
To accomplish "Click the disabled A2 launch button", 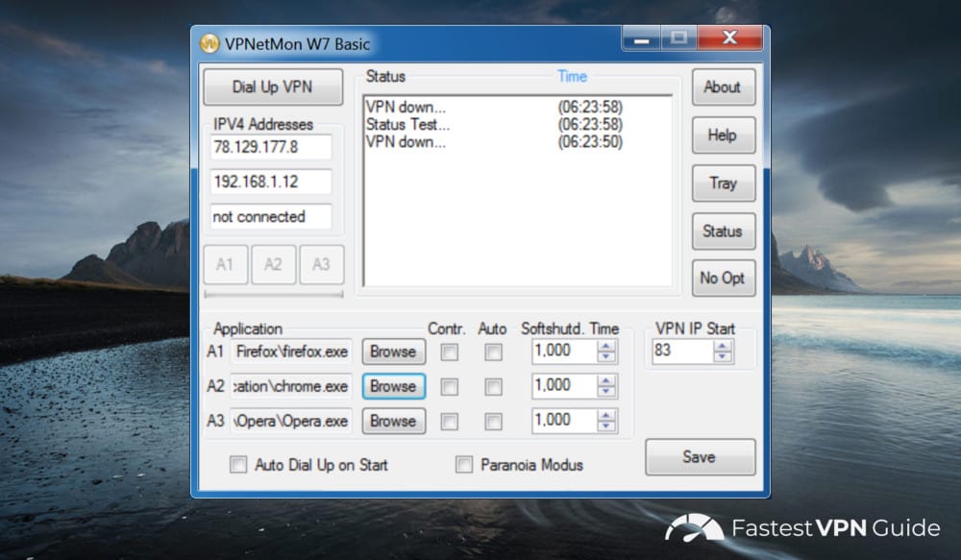I will click(x=273, y=265).
